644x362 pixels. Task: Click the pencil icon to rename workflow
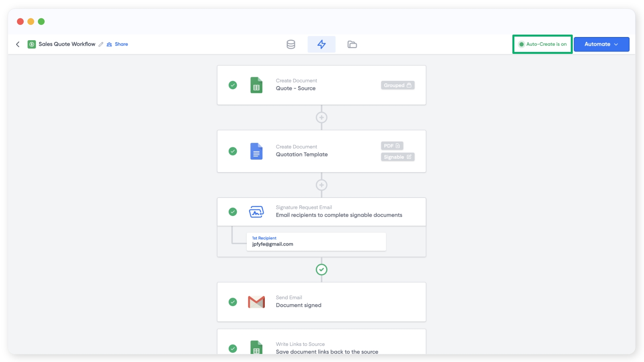(101, 44)
